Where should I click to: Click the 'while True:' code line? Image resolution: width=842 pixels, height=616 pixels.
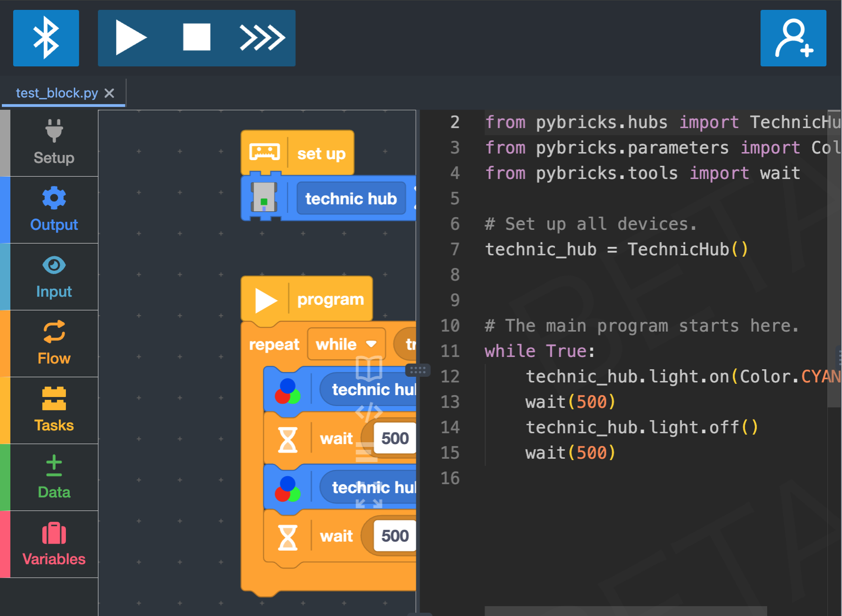click(540, 351)
